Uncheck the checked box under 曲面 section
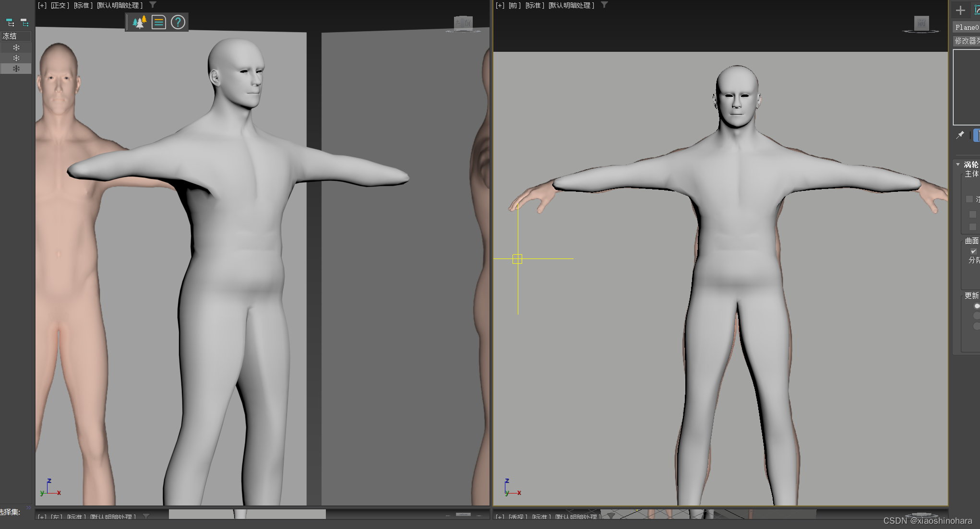The image size is (980, 529). coord(973,251)
